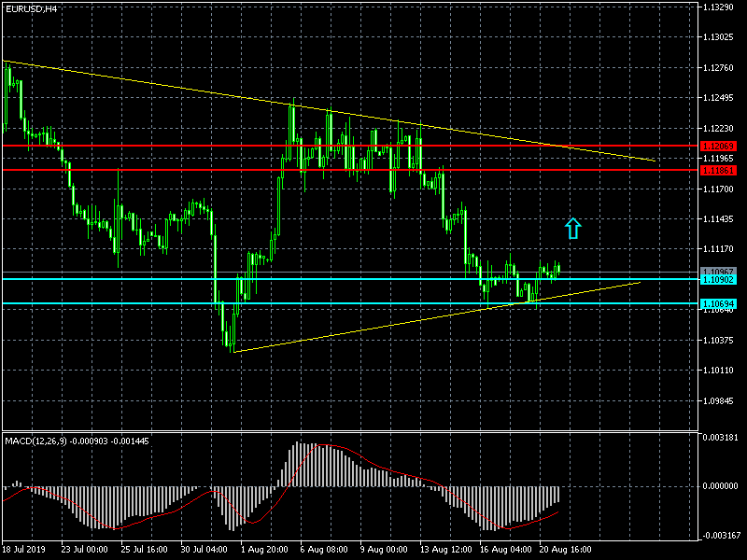Click the cyan up arrow marker

point(573,228)
